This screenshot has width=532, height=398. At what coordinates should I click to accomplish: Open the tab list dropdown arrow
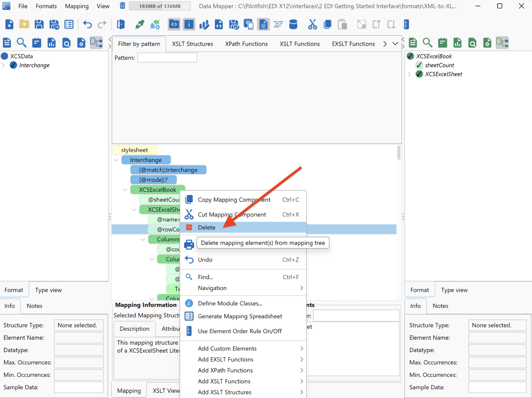(395, 44)
